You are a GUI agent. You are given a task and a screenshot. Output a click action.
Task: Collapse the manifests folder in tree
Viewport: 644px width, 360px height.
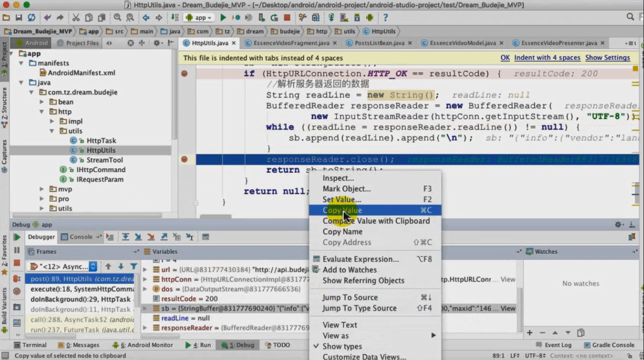(21, 63)
